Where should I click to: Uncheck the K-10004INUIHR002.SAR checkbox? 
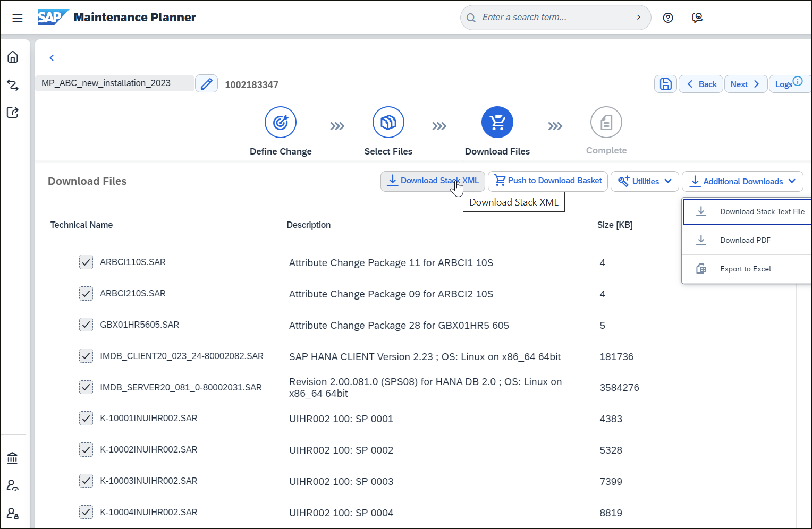click(x=86, y=512)
